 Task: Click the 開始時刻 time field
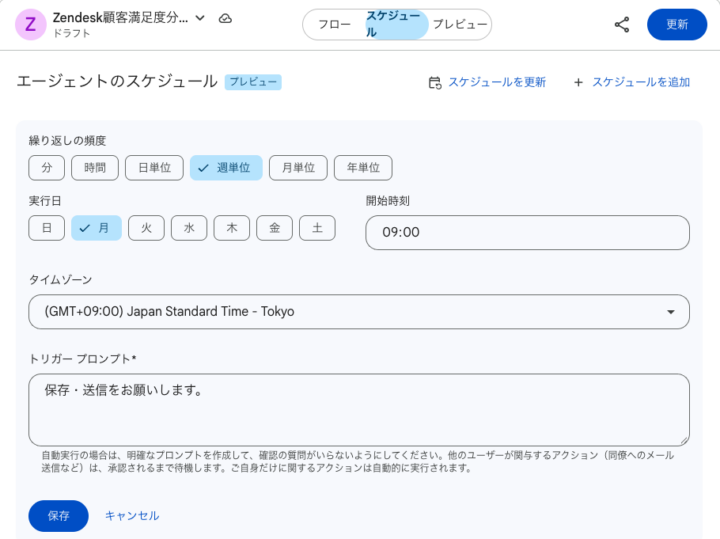527,233
